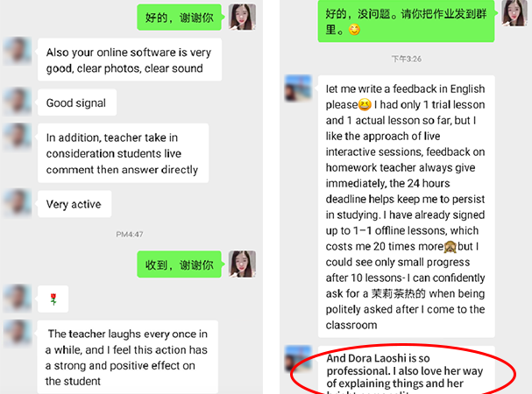
Task: Open avatar beside rose emoji message
Action: point(18,299)
